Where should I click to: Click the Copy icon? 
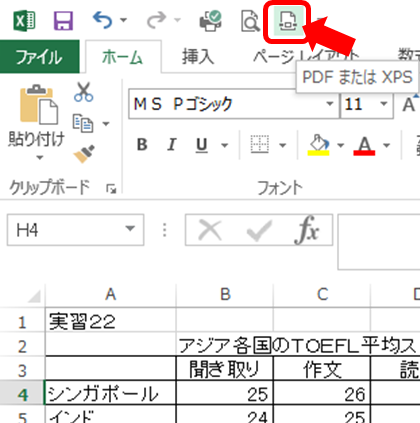[83, 124]
